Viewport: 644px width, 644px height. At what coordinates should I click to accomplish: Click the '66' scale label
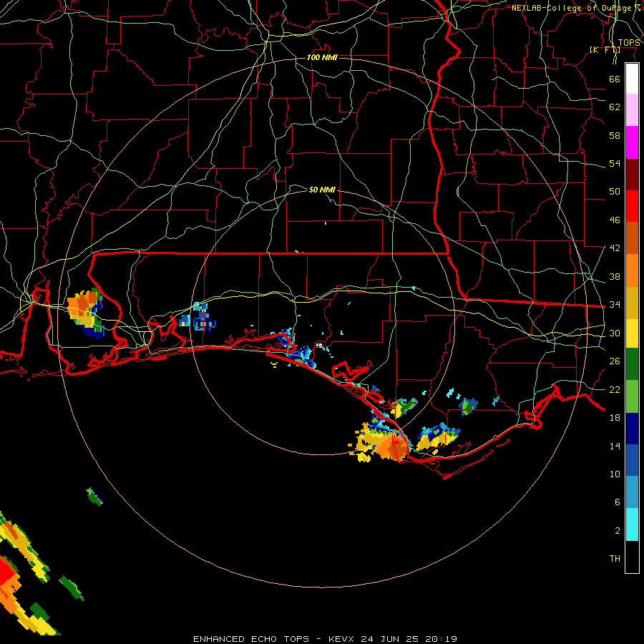point(615,79)
